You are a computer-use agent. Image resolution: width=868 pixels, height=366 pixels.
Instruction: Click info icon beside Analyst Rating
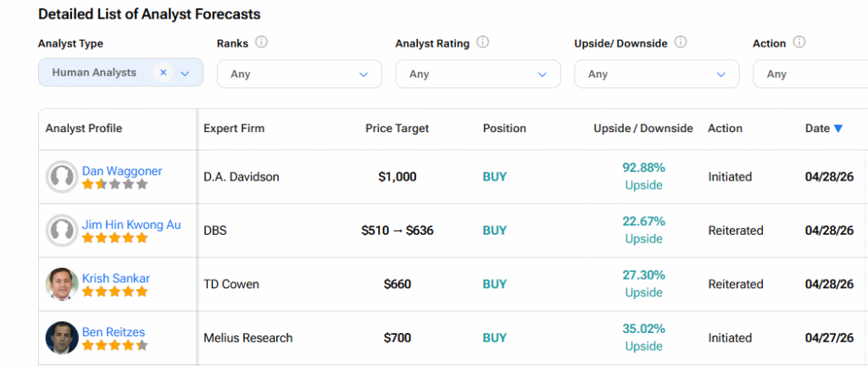pos(483,42)
